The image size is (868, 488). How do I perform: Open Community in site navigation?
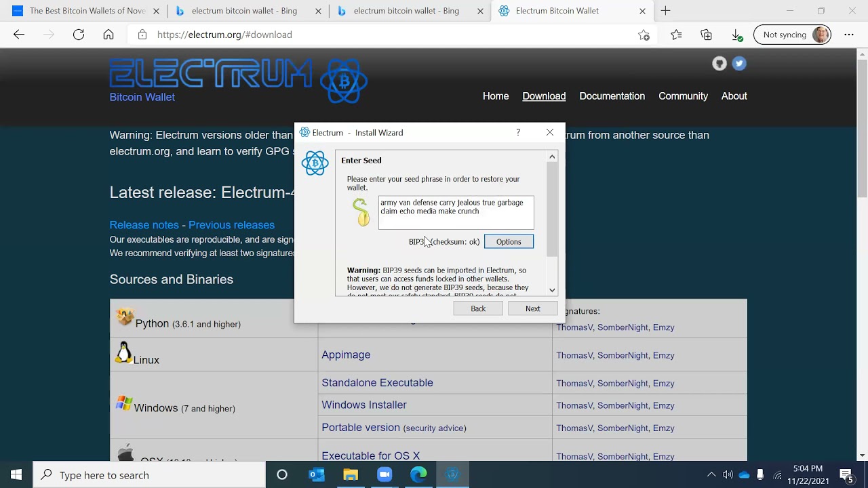click(683, 96)
